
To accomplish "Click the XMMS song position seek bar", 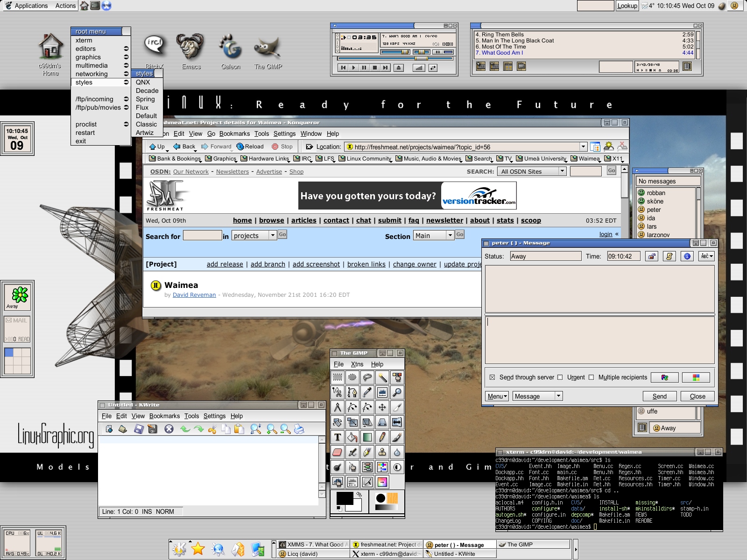I will pos(395,58).
